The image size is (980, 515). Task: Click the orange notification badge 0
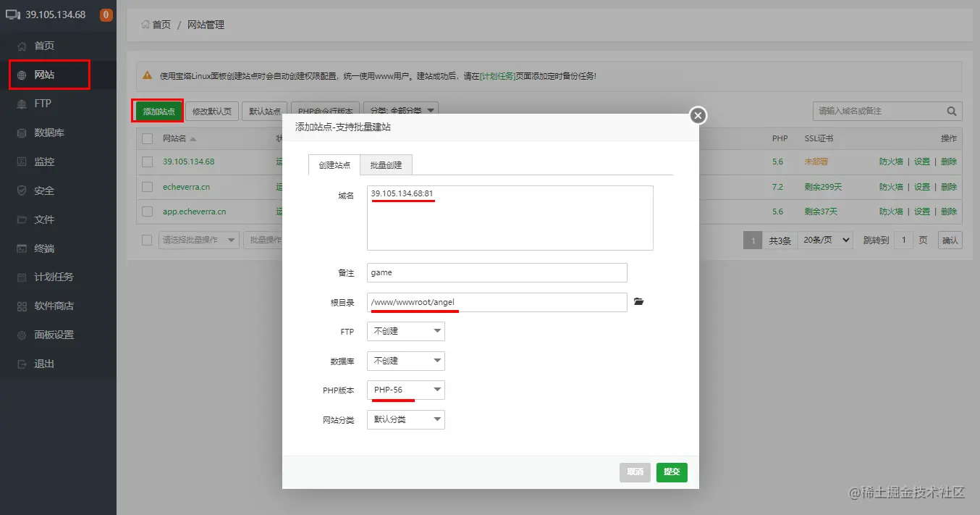click(x=106, y=14)
